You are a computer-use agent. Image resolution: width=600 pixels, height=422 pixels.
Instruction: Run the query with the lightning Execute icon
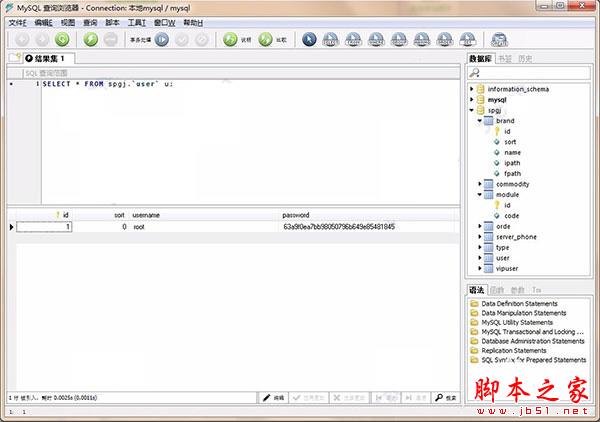(x=91, y=39)
